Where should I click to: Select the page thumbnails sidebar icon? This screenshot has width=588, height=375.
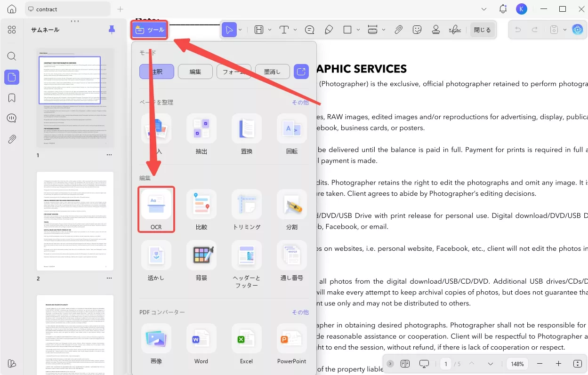[x=12, y=77]
